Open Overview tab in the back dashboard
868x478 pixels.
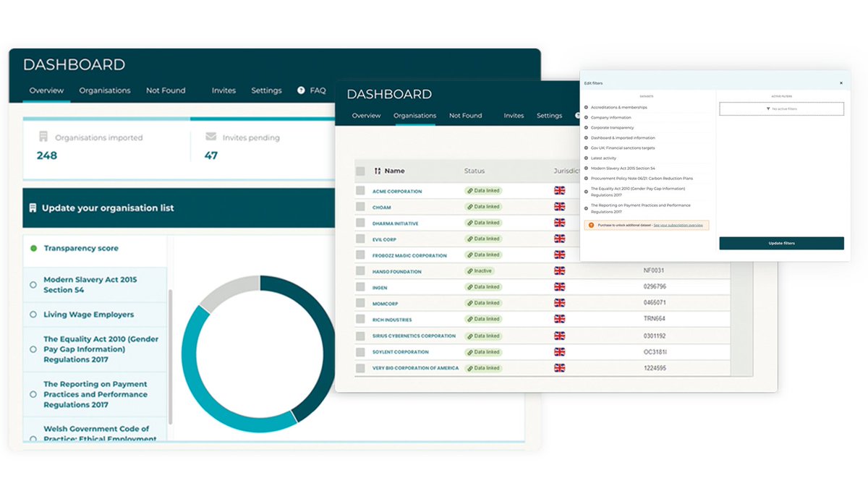[47, 90]
